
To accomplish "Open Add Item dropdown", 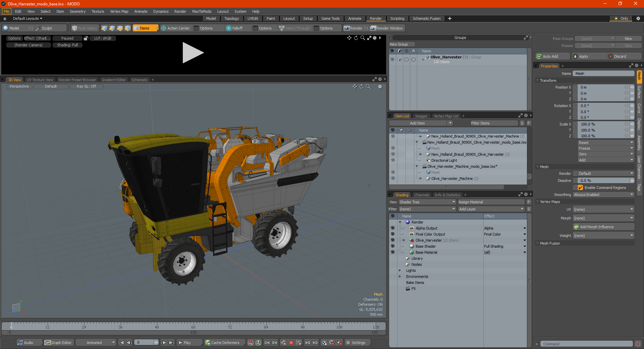I will (421, 123).
